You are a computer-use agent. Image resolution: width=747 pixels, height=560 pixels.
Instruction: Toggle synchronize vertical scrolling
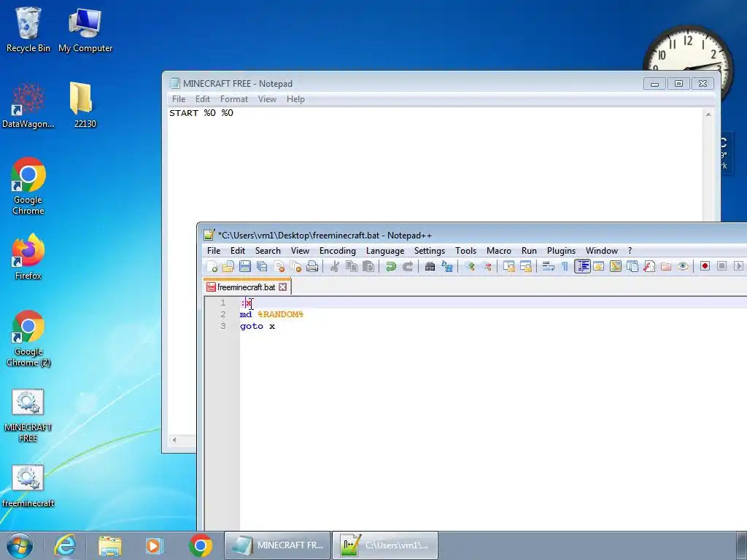pyautogui.click(x=508, y=267)
